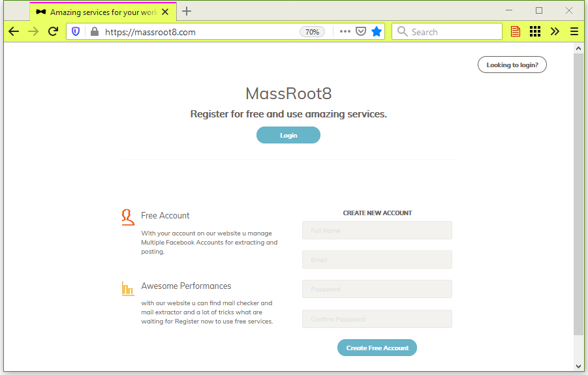Focus the Email field
This screenshot has height=375, width=588.
pyautogui.click(x=377, y=260)
